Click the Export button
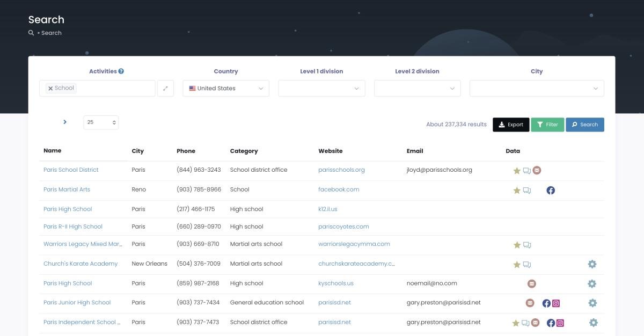This screenshot has width=644, height=336. (511, 125)
